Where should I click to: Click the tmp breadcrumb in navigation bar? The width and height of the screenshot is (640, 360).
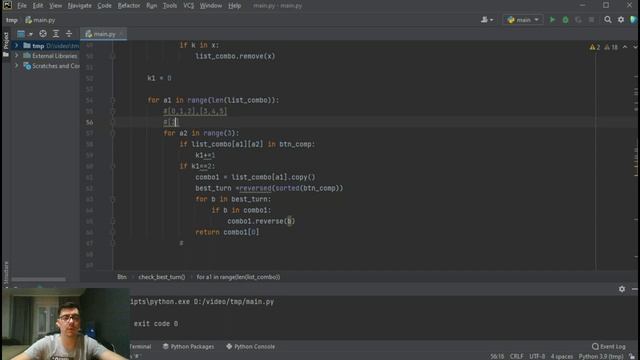pos(11,20)
